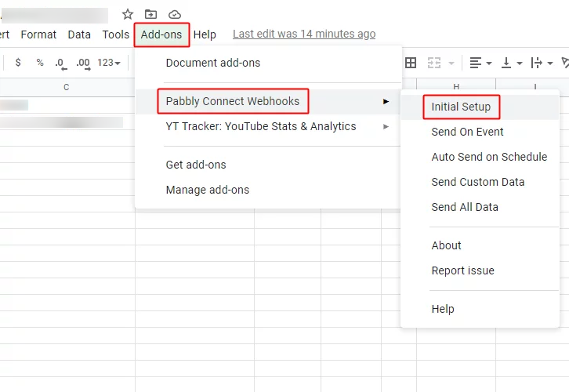Select Report issue
The height and width of the screenshot is (392, 569).
tap(480, 270)
